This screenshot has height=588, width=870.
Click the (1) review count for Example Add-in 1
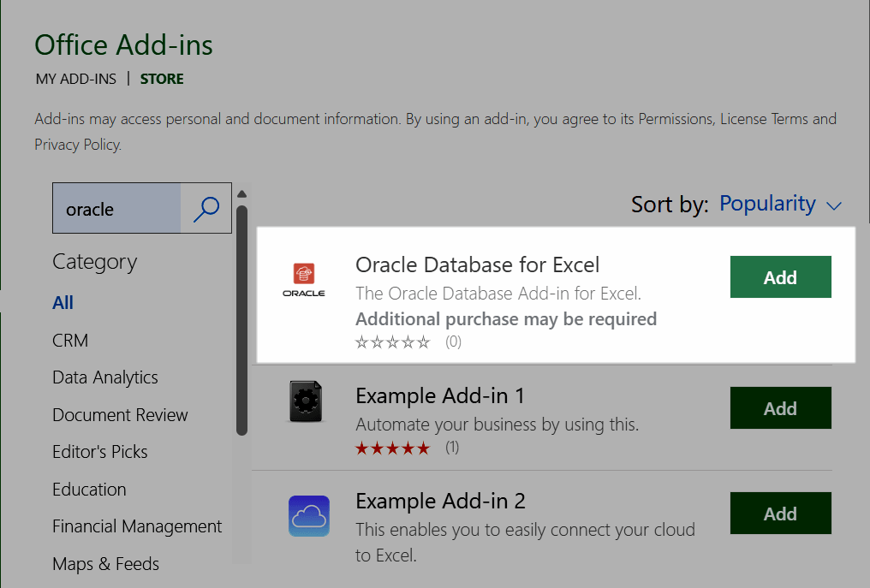451,446
